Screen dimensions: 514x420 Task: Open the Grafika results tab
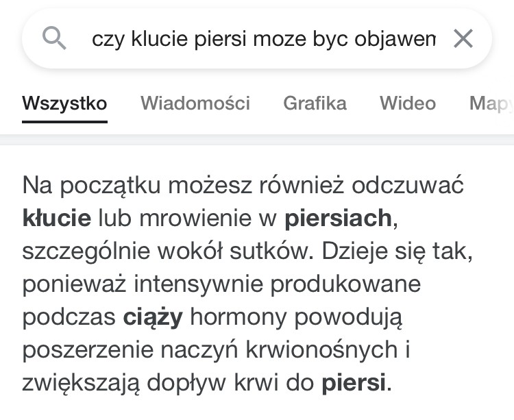pyautogui.click(x=315, y=103)
